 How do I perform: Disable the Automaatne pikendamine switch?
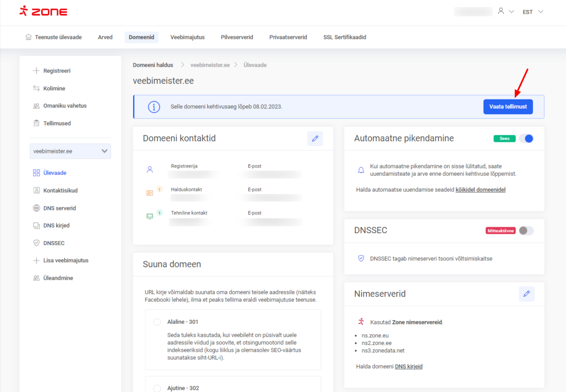tap(526, 138)
